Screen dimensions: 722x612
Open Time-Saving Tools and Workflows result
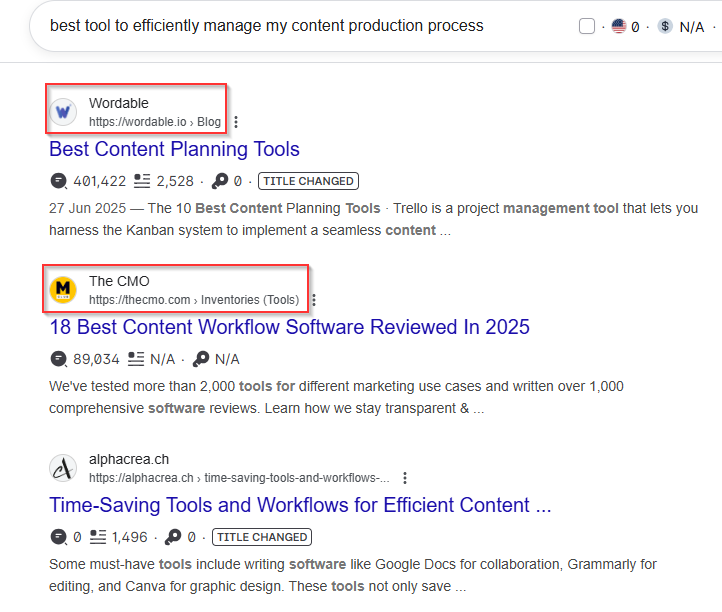pos(300,505)
